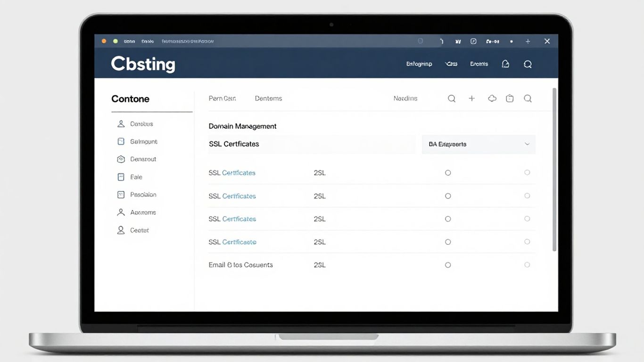
Task: Switch to the Dentems tab
Action: [x=268, y=98]
